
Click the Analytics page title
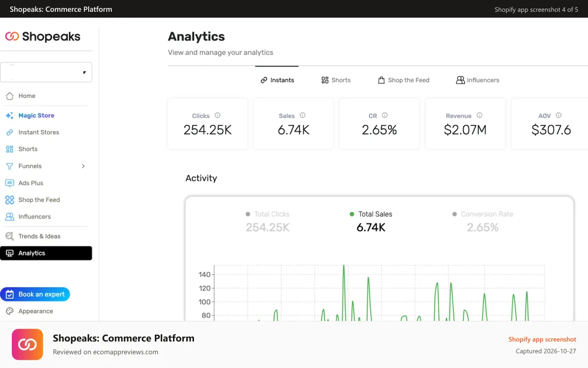pyautogui.click(x=196, y=37)
